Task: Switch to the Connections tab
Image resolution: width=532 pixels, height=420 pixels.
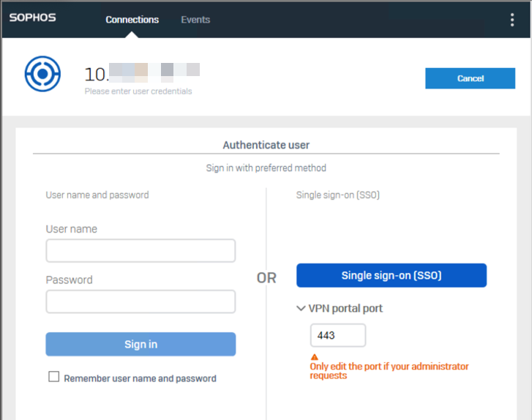Action: click(x=132, y=20)
